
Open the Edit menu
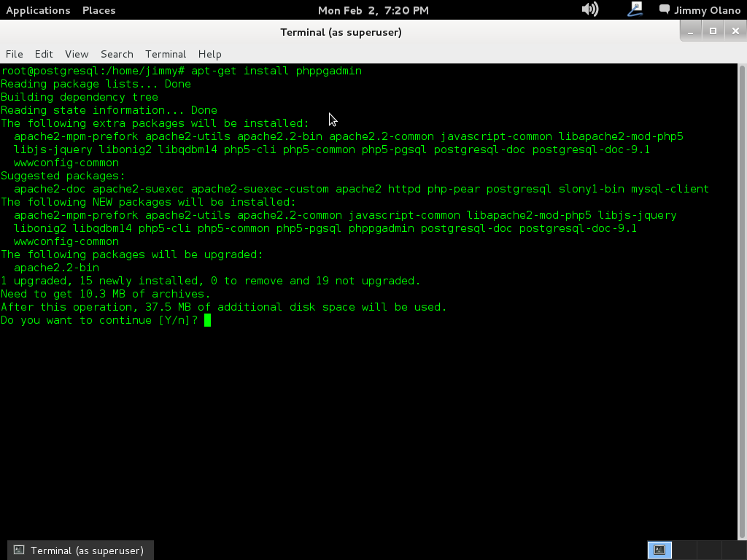click(x=44, y=54)
